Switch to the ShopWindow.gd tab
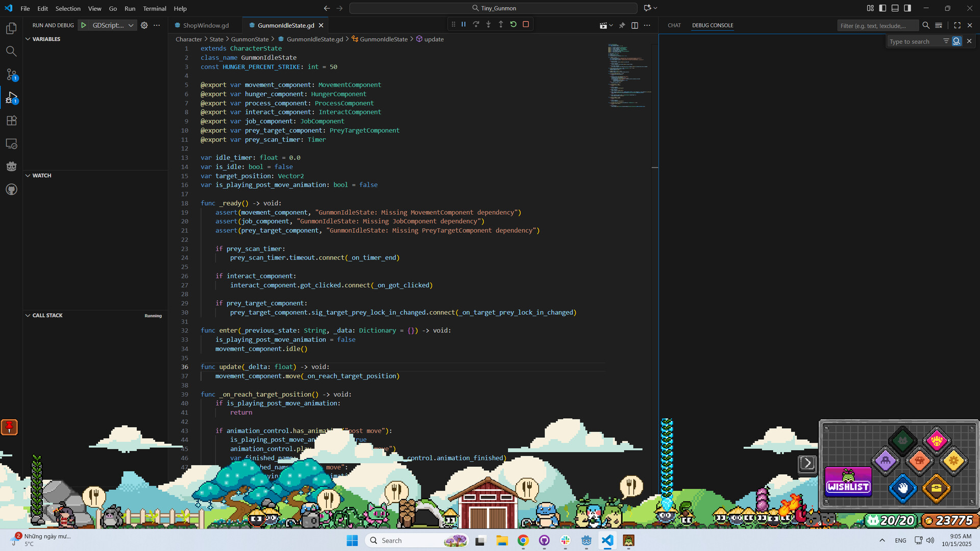 coord(205,26)
